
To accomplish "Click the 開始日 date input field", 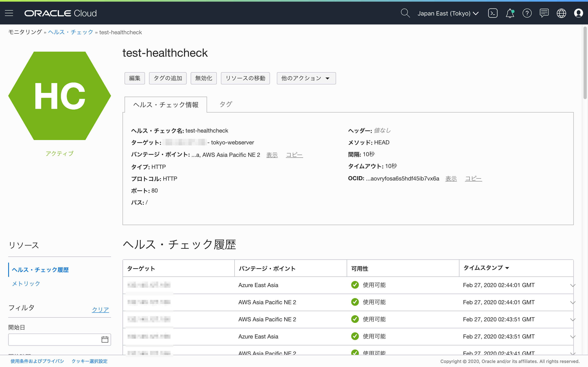I will coord(54,339).
